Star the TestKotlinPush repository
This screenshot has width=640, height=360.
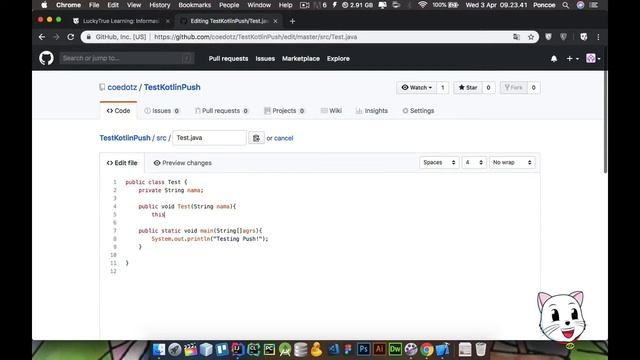pos(468,87)
